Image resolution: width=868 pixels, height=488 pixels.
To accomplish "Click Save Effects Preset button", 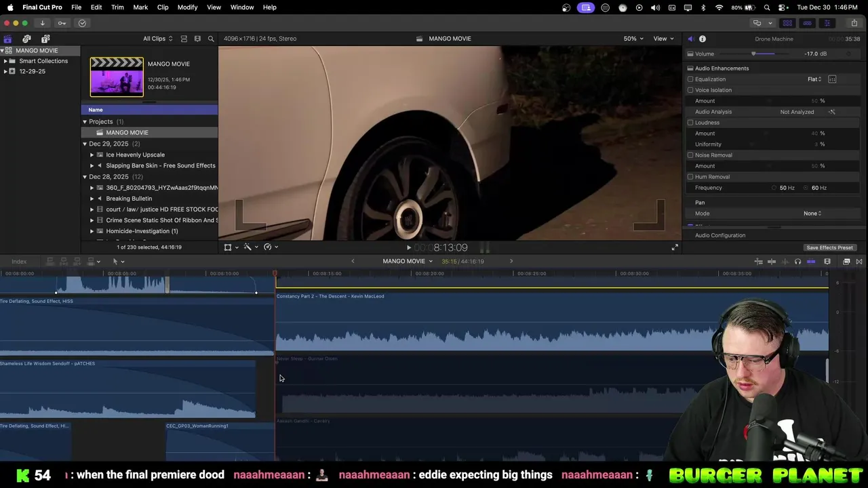I will coord(829,247).
